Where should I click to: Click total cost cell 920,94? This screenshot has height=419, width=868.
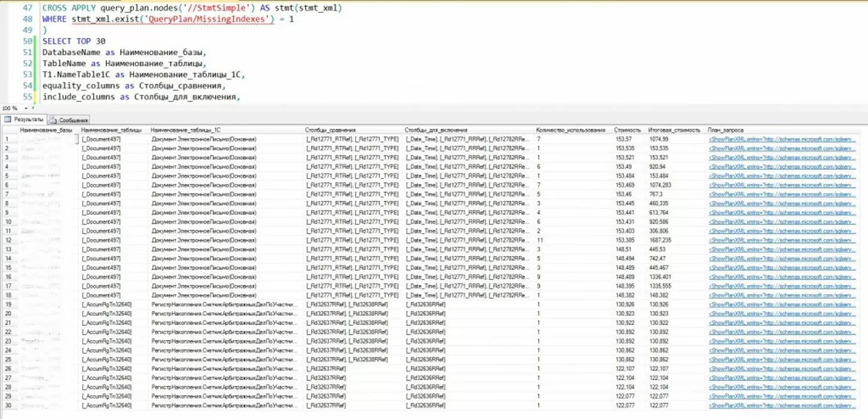point(658,167)
